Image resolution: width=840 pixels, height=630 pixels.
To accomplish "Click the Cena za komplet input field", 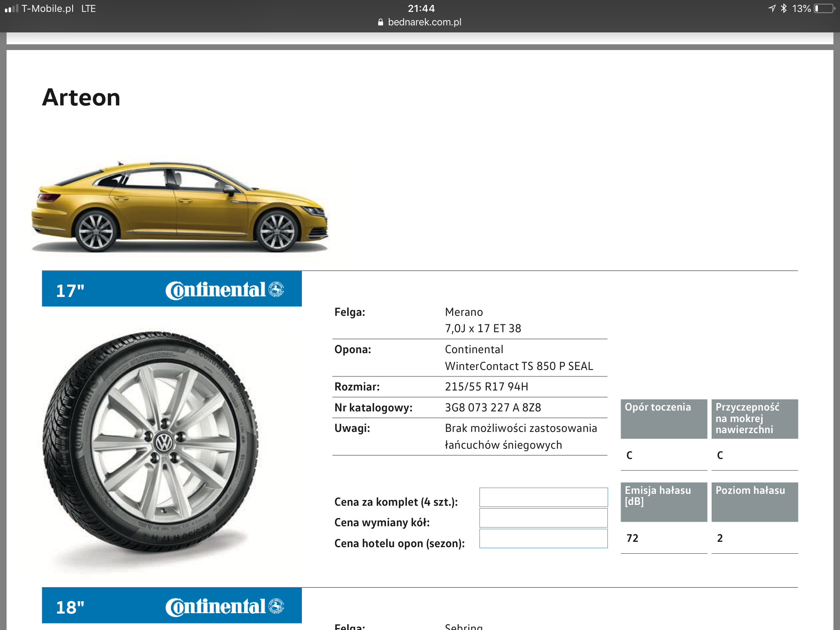I will 543,497.
